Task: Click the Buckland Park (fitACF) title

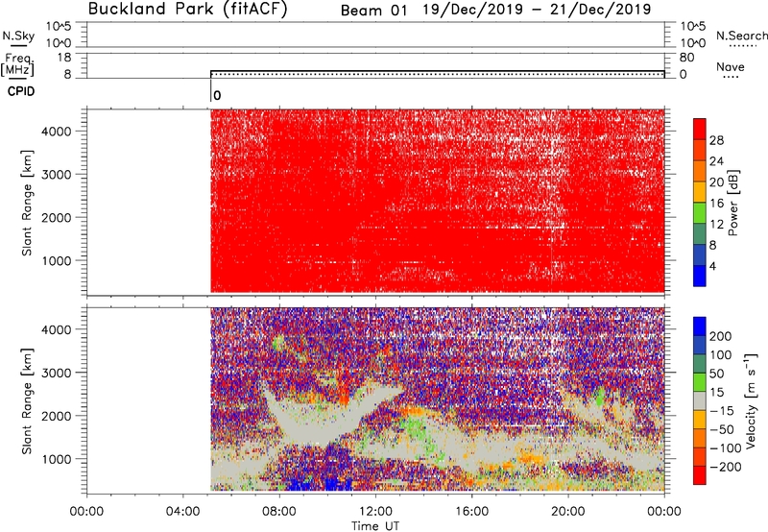Action: (x=187, y=10)
